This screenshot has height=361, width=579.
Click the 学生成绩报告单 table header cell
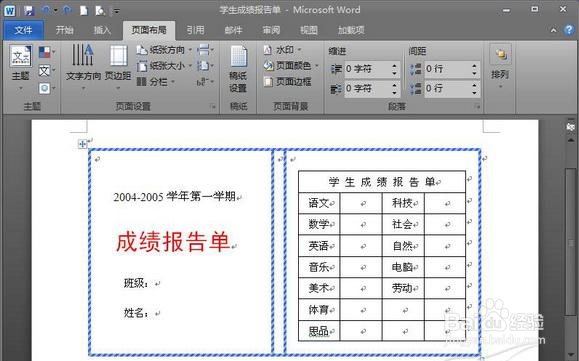point(382,182)
